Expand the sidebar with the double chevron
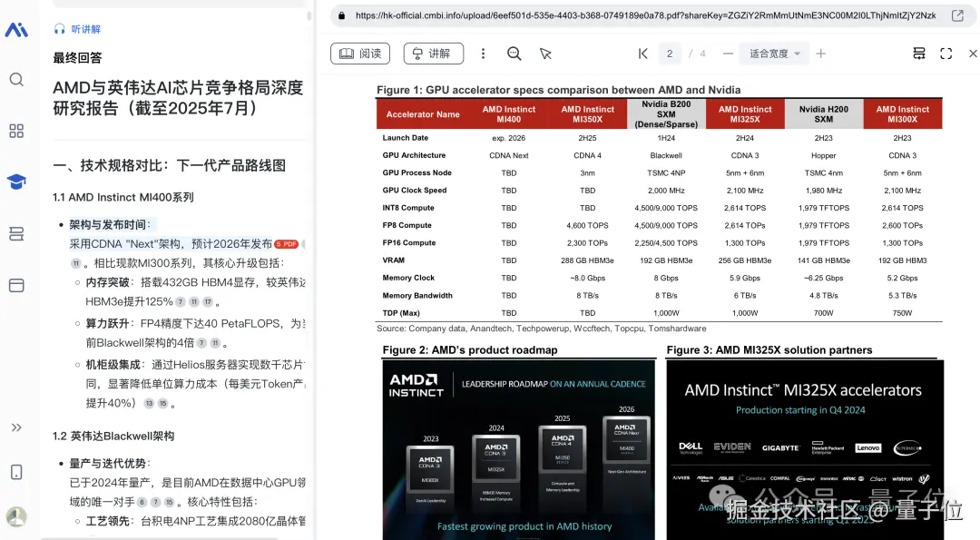980x540 pixels. point(16,427)
